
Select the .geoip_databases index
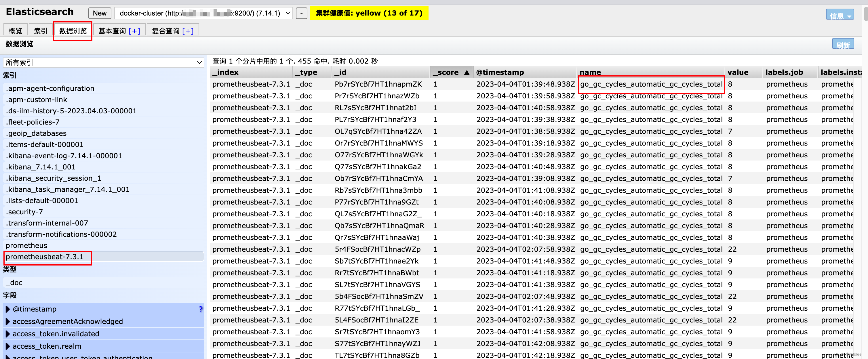click(x=103, y=133)
